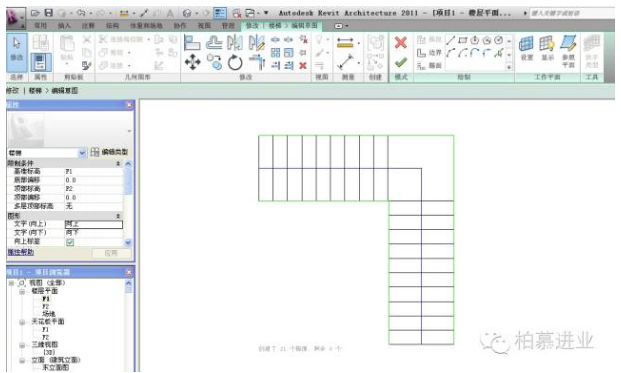Select the Copy tool in Modify panel
This screenshot has height=373, width=621.
214,62
